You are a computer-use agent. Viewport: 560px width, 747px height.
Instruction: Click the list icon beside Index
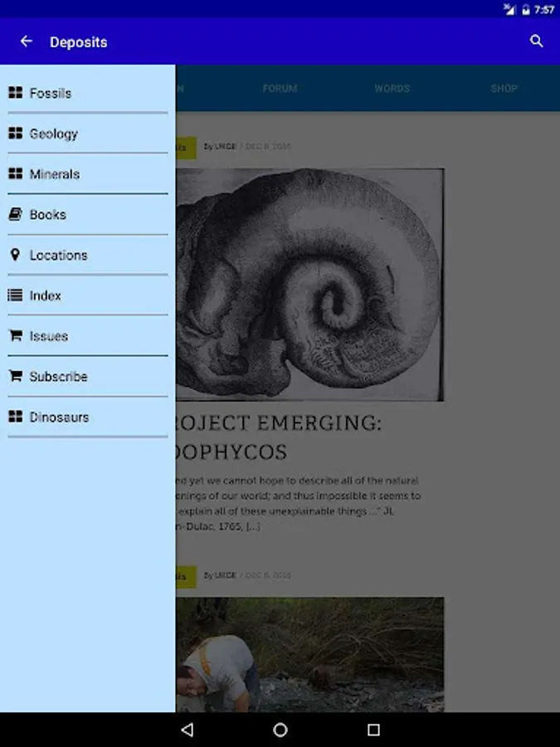[x=15, y=295]
